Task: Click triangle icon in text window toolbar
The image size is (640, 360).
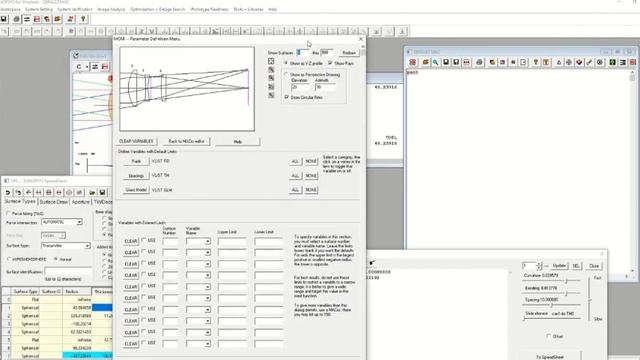Action: point(559,62)
